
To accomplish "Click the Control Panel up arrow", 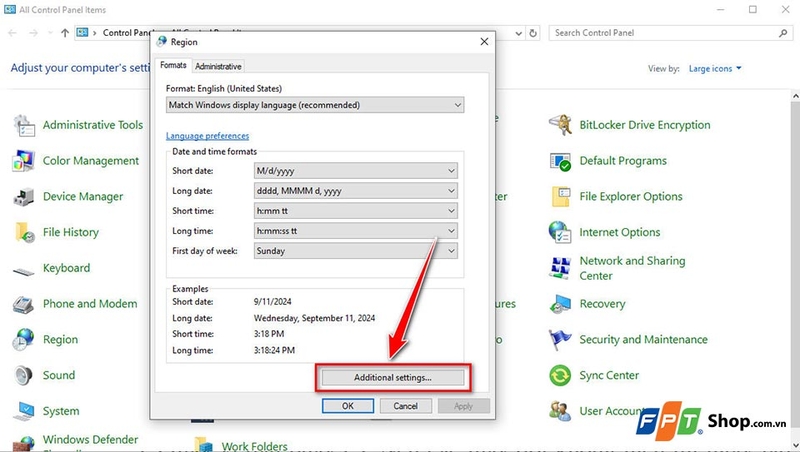I will pyautogui.click(x=65, y=33).
